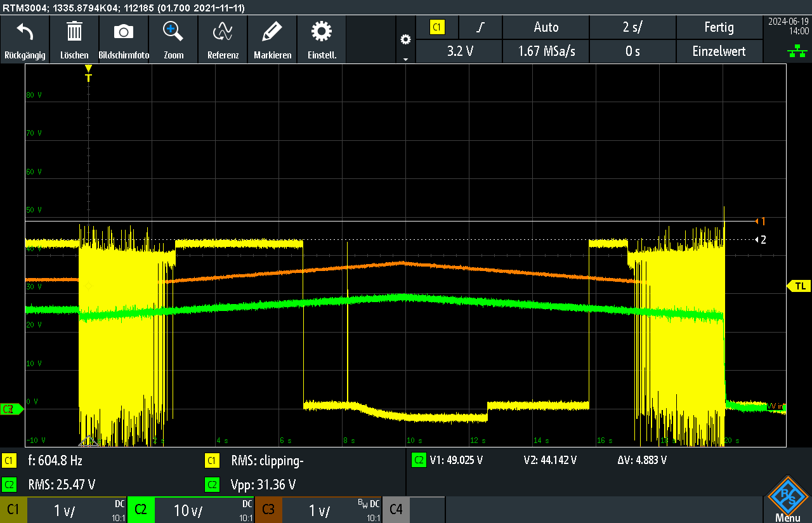Click the 1.67 MSa/s sample rate
This screenshot has width=812, height=523.
(546, 51)
